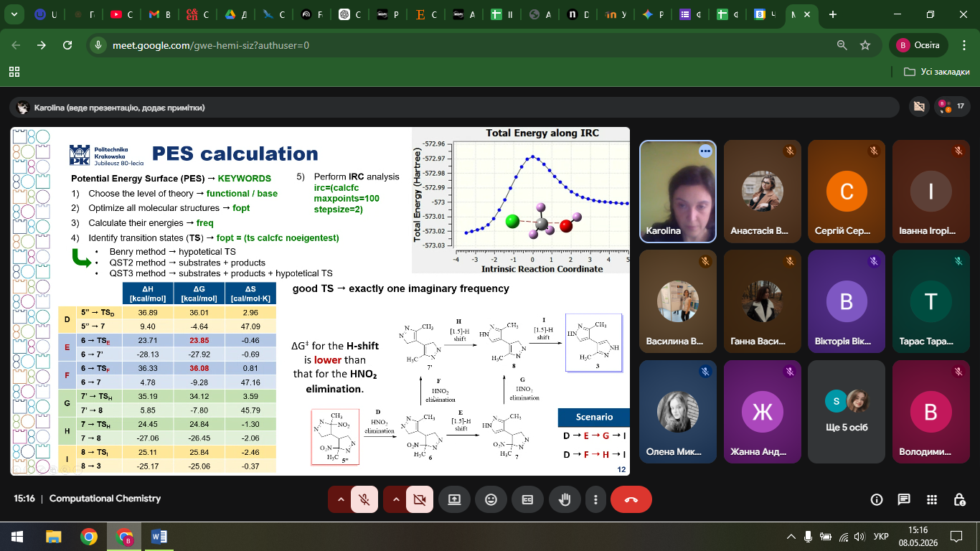Image resolution: width=980 pixels, height=551 pixels.
Task: Open the emoji reactions button
Action: (x=491, y=499)
